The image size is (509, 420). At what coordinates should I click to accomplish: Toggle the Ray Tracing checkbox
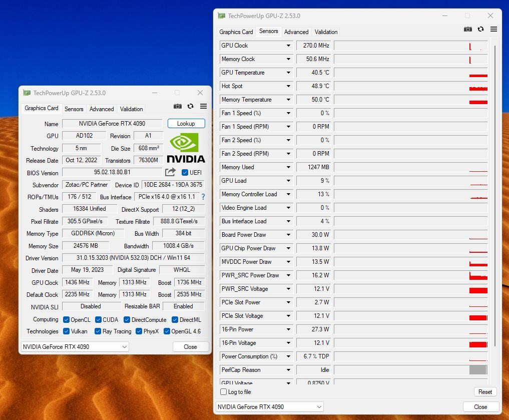98,331
